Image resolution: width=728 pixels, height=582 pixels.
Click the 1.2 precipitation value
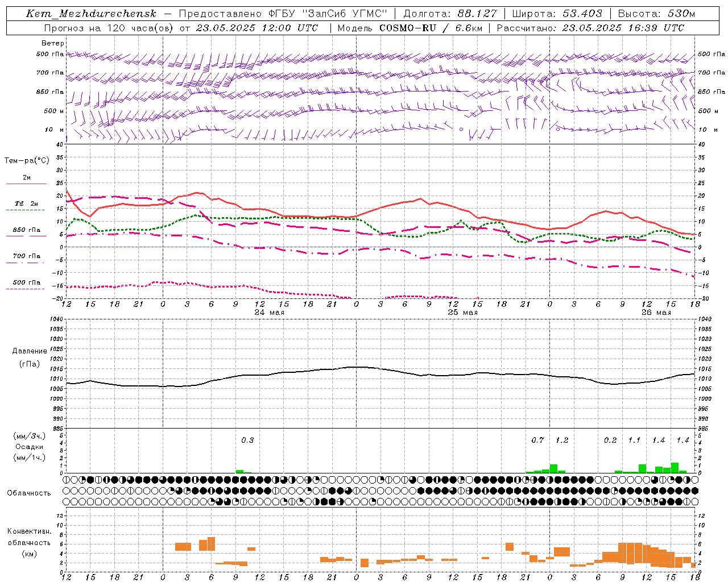pyautogui.click(x=562, y=440)
